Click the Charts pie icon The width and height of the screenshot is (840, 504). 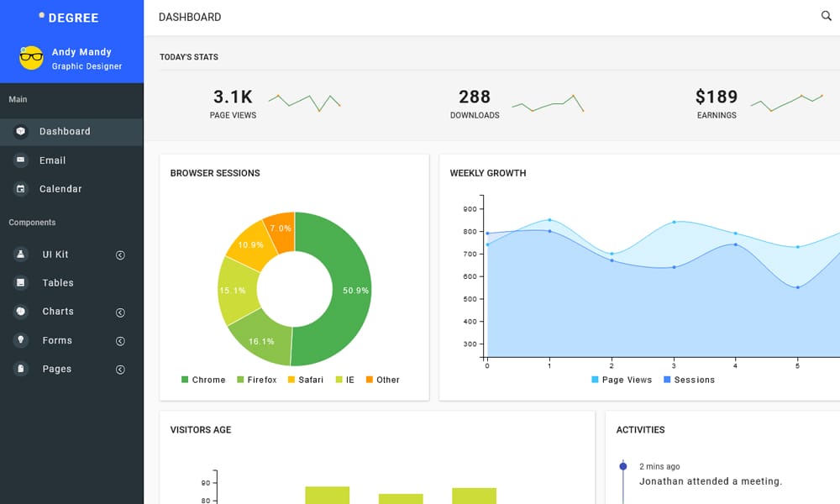pos(19,311)
